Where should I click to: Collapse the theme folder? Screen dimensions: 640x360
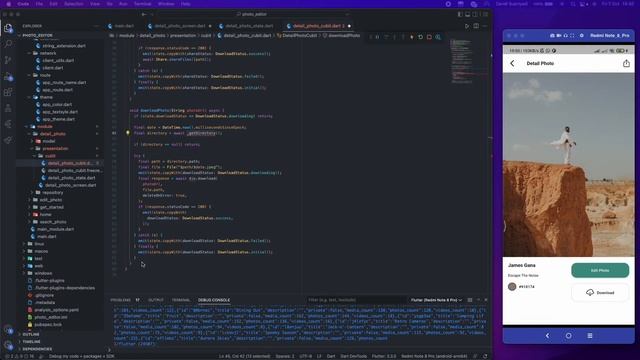click(x=46, y=97)
